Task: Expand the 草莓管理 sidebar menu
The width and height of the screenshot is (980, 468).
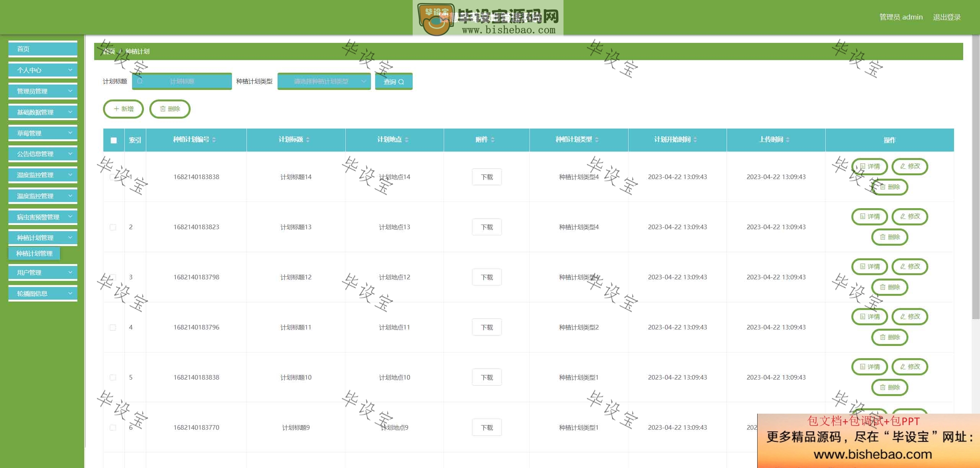Action: point(43,133)
